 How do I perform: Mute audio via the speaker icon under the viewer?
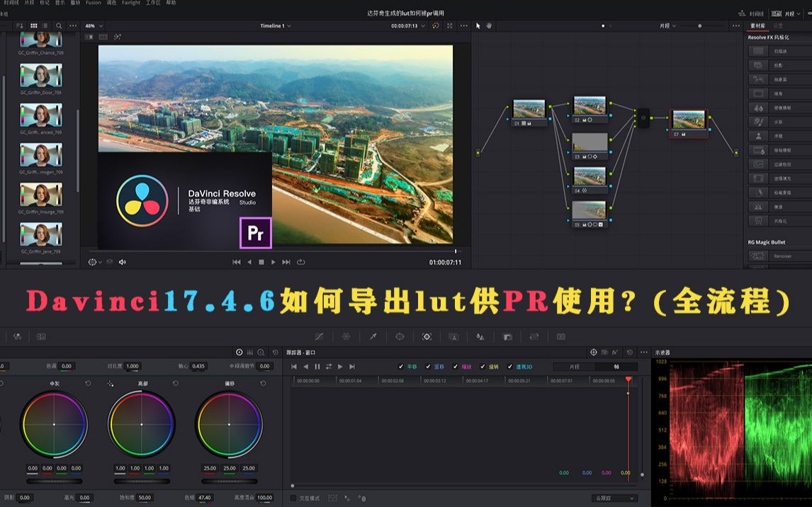[123, 261]
